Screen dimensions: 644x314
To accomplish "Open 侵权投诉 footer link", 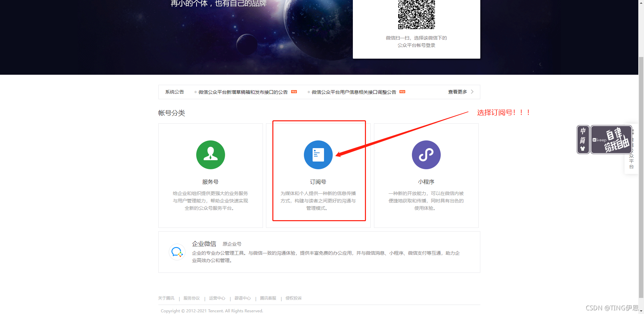I will point(293,298).
